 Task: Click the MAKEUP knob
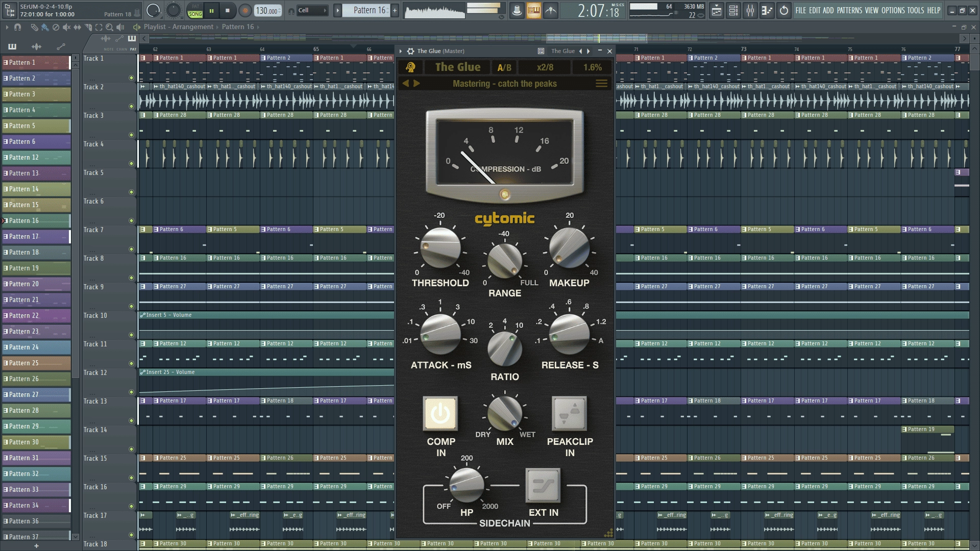(569, 248)
